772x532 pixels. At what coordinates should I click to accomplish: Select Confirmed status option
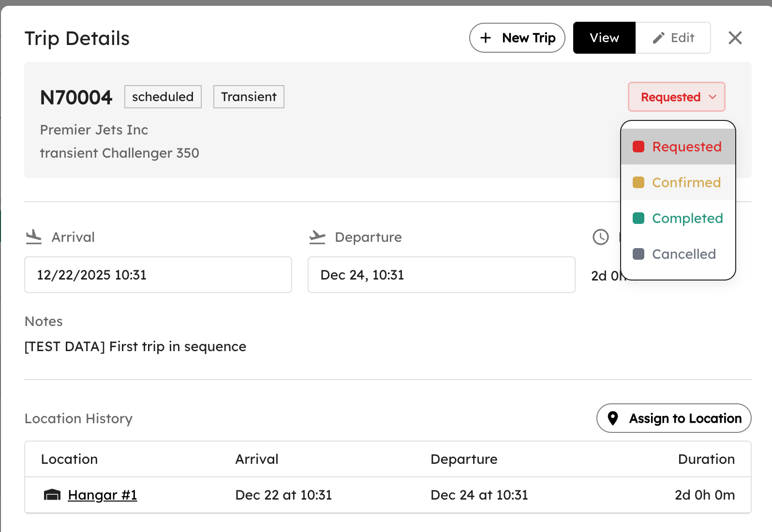[686, 182]
